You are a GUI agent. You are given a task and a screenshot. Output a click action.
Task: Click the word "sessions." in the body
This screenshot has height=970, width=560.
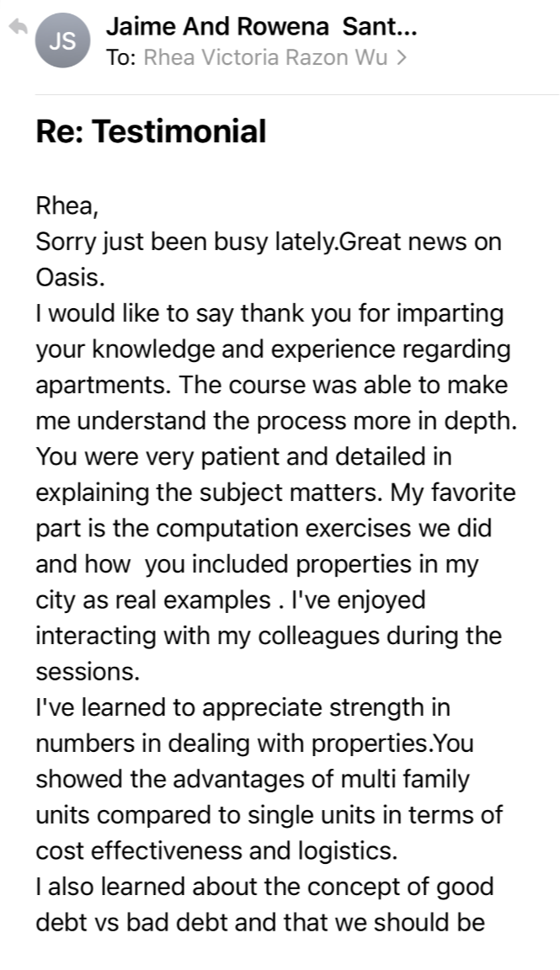point(88,672)
